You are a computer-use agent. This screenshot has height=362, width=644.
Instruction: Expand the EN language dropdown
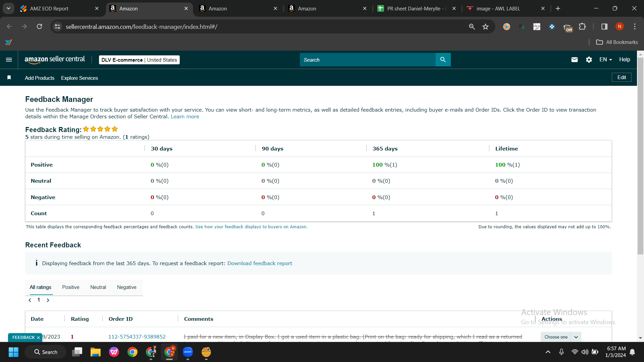(606, 60)
